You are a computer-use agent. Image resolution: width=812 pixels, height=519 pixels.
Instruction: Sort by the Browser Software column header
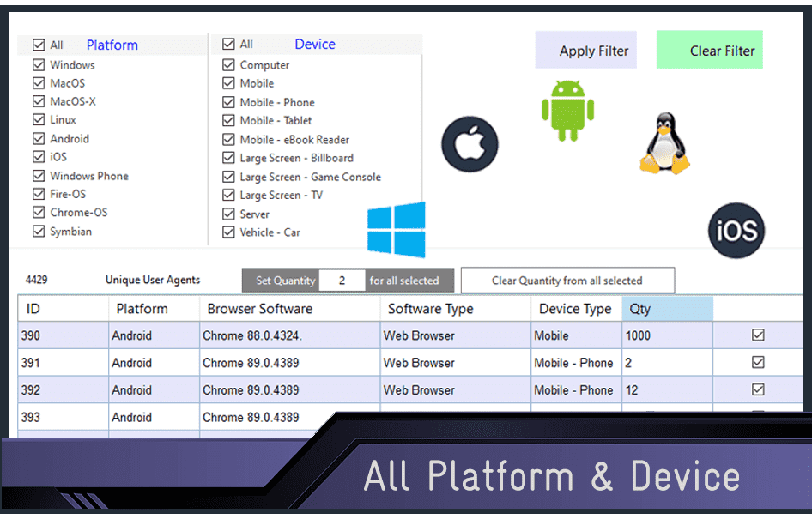point(289,309)
